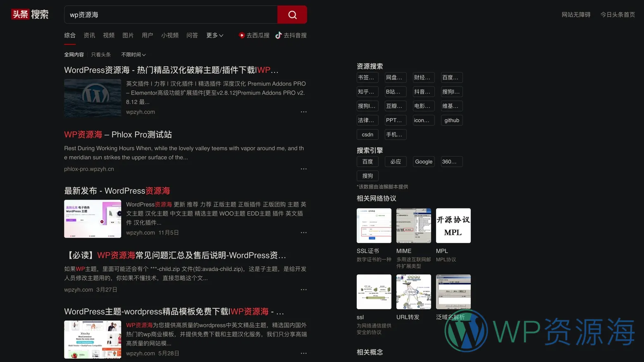The height and width of the screenshot is (362, 644).
Task: Open three-dot menu on the phlox-pro.wpzyh.cn result
Action: 304,169
